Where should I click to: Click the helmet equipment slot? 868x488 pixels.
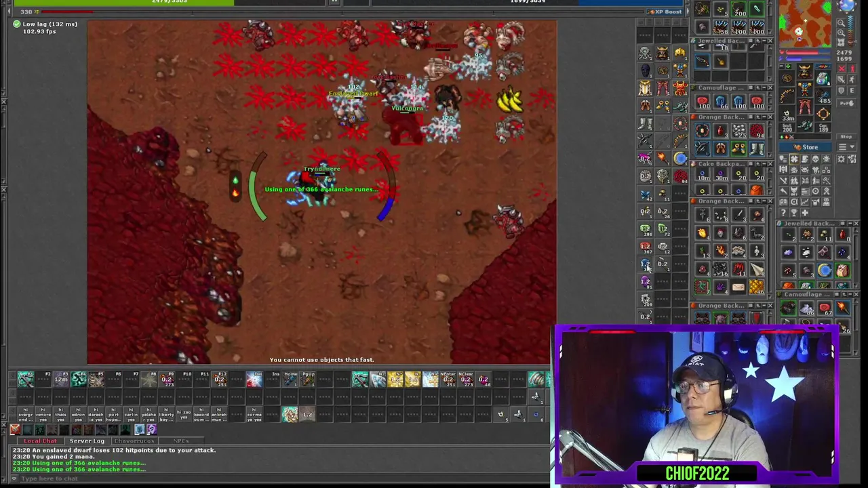tap(804, 71)
